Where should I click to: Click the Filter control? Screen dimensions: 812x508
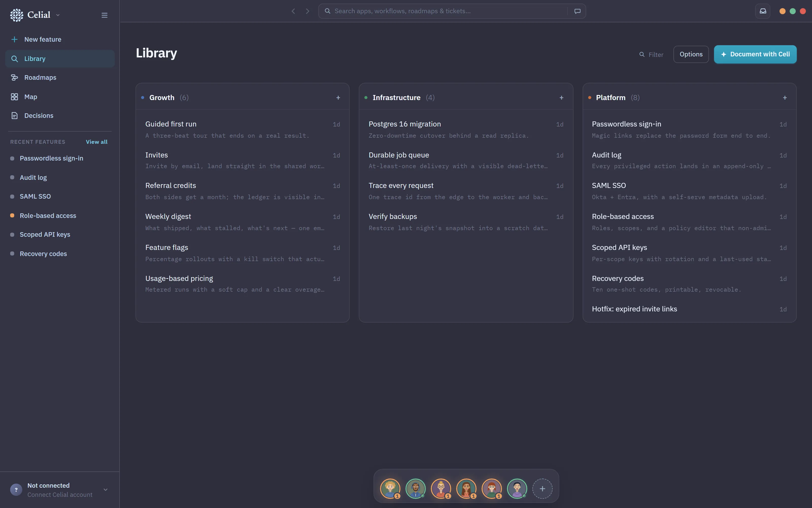pos(651,54)
